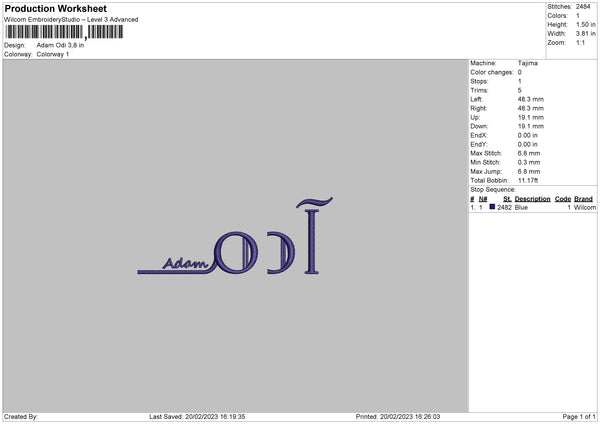Click the 'Production Worksheet' title
Viewport: 600px width, 424px height.
point(55,8)
